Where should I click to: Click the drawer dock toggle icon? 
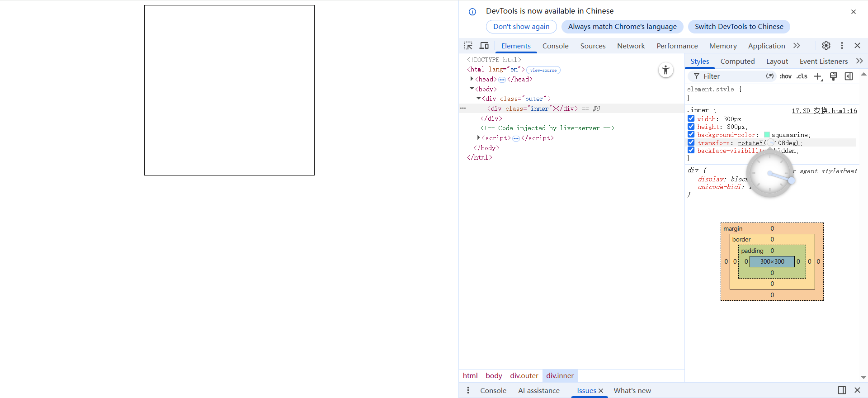click(842, 390)
